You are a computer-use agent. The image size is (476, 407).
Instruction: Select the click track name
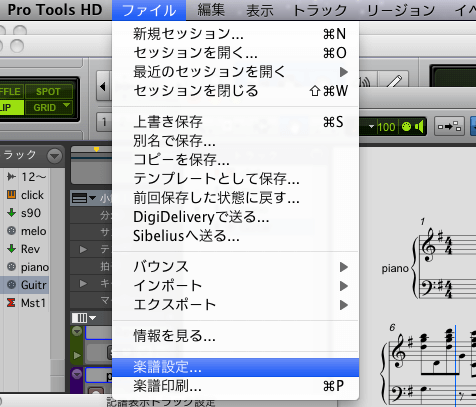click(32, 195)
